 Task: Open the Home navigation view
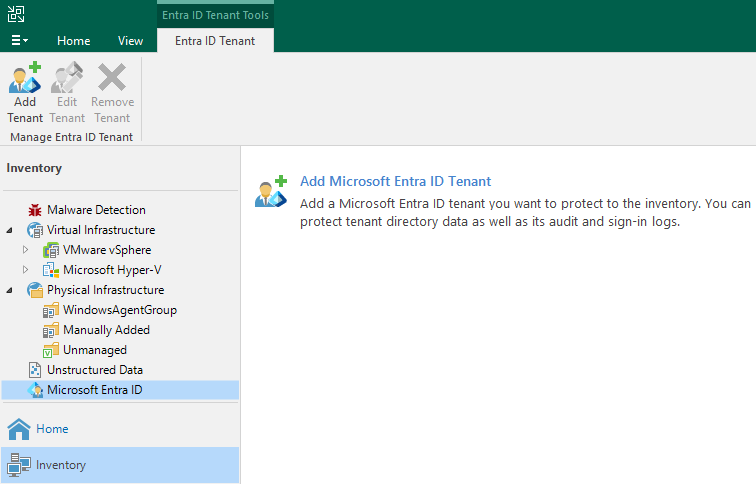coord(120,429)
